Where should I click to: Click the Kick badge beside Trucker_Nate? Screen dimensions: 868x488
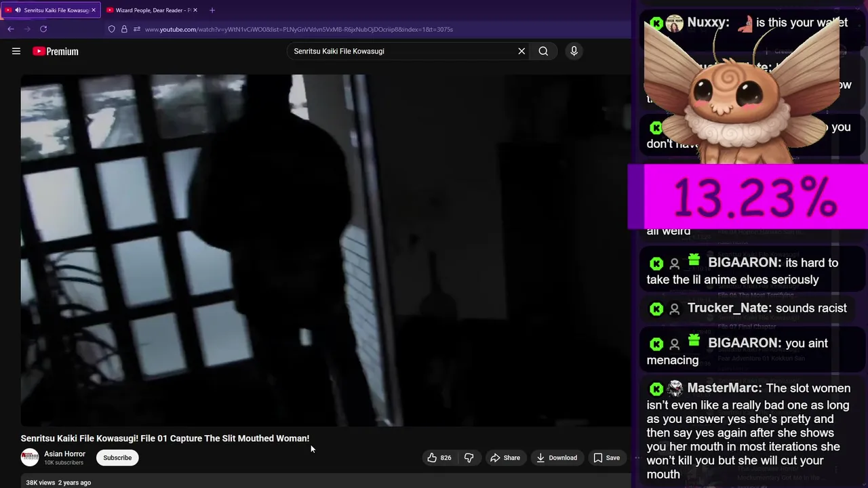[x=656, y=309]
